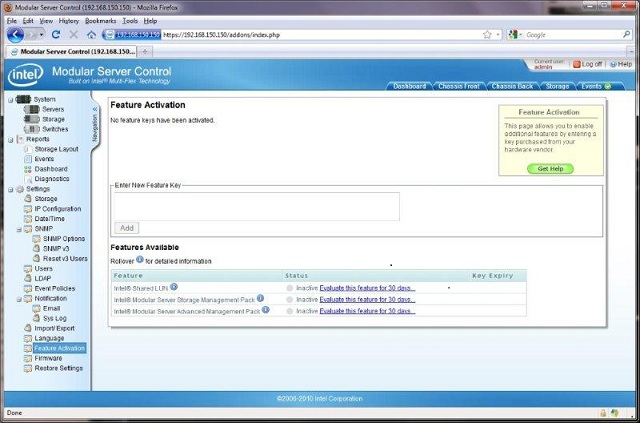This screenshot has height=423, width=640.
Task: Switch to the Chassis Back tab
Action: click(x=512, y=86)
